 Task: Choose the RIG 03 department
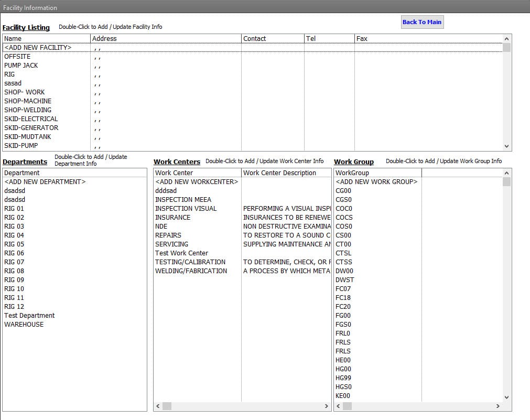(x=74, y=227)
